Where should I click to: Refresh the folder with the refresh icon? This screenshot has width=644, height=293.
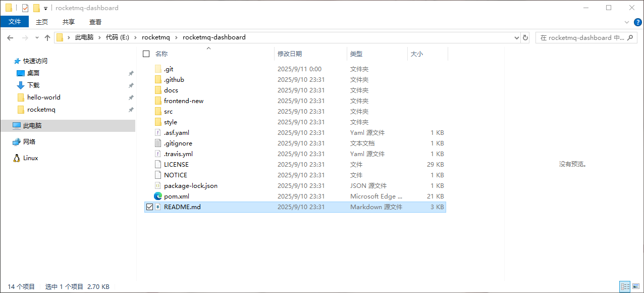[x=525, y=37]
